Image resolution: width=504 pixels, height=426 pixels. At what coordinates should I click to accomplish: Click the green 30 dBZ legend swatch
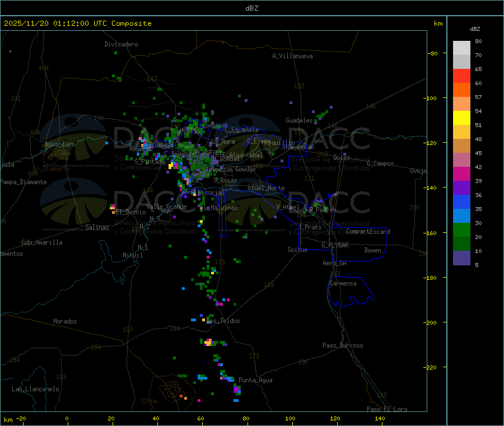point(461,230)
